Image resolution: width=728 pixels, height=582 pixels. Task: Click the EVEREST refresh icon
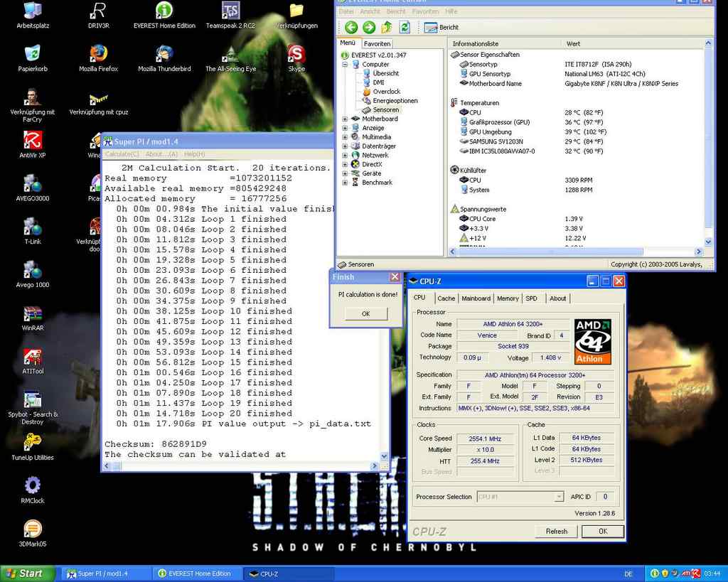405,28
